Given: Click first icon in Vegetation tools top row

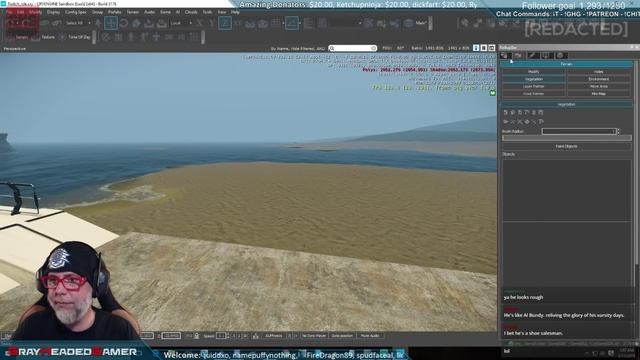Looking at the screenshot, I should pyautogui.click(x=506, y=112).
